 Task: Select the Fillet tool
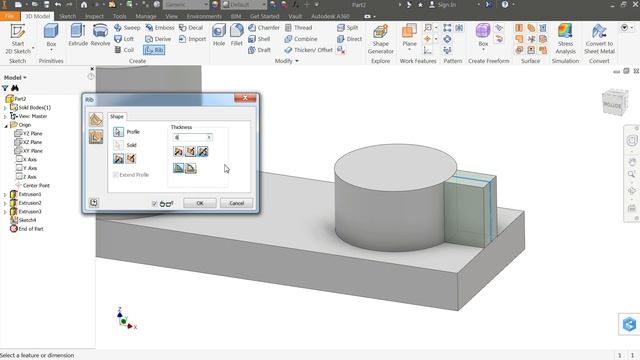(236, 35)
